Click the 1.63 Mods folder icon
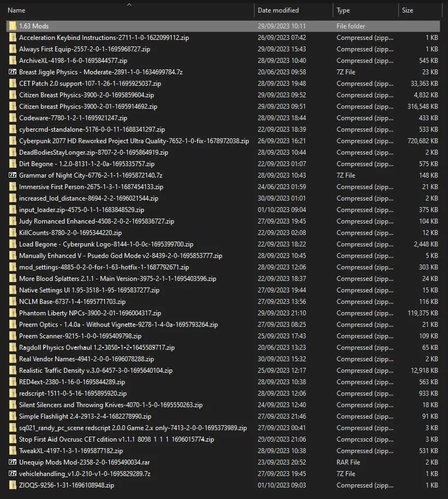The width and height of the screenshot is (448, 499). (13, 26)
